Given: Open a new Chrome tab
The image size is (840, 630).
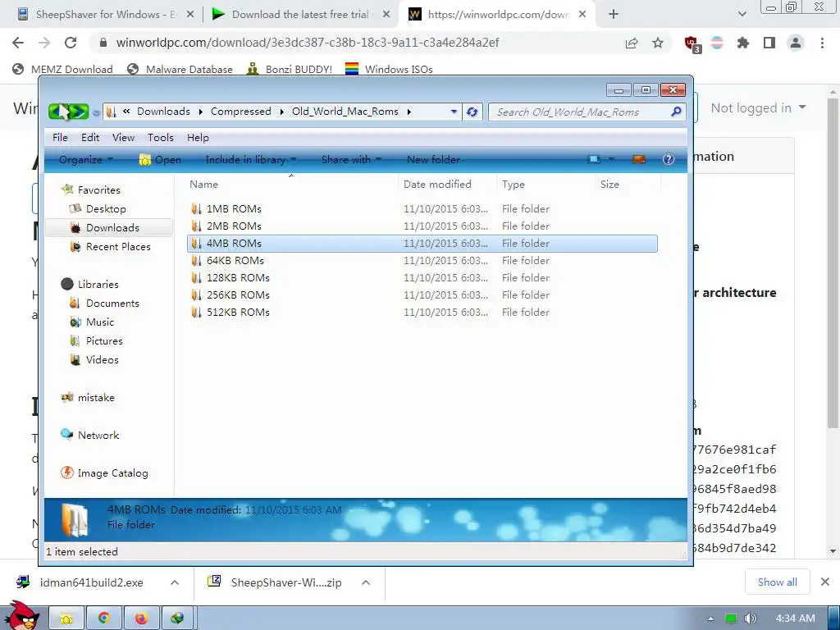Looking at the screenshot, I should pyautogui.click(x=614, y=15).
